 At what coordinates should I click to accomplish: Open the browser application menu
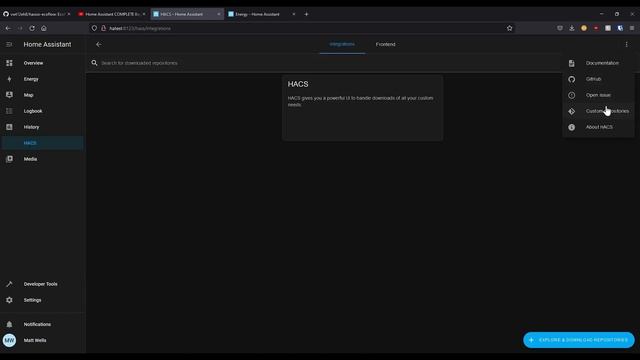tap(632, 28)
